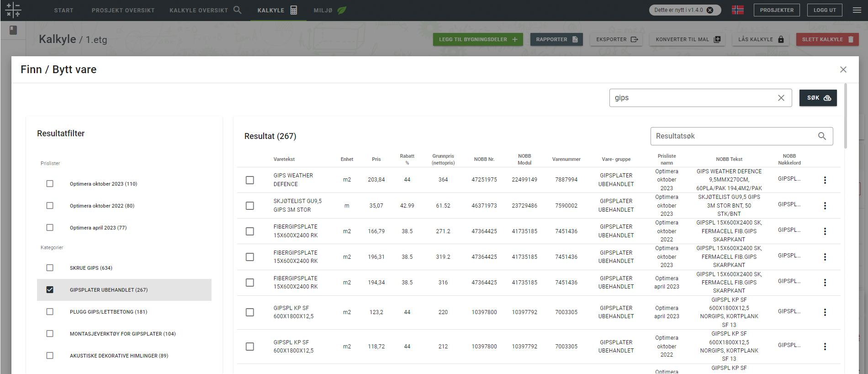The height and width of the screenshot is (374, 868).
Task: Click the Resultatsøk magnifier icon
Action: [x=821, y=136]
